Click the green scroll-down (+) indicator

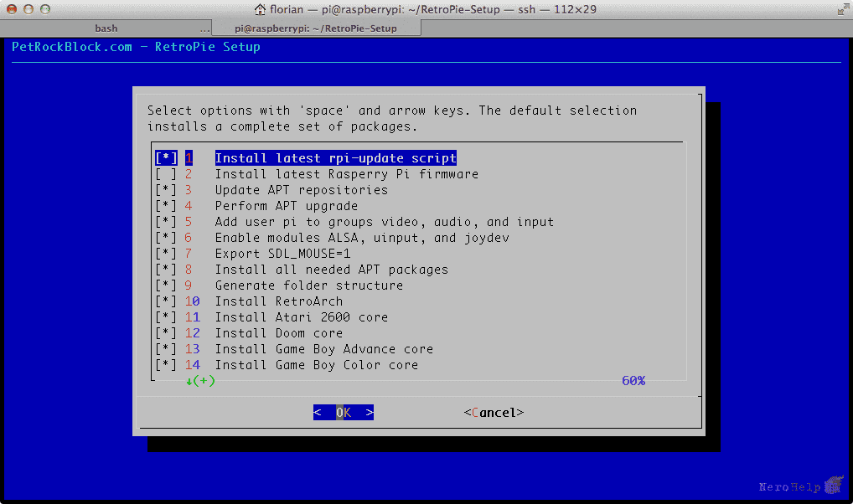tap(201, 381)
